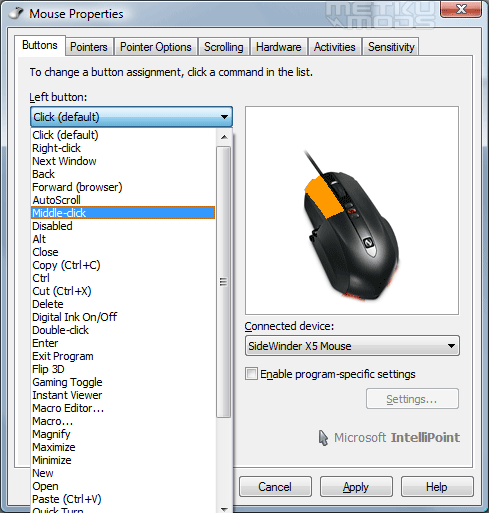The width and height of the screenshot is (489, 513).
Task: Choose Magnify command
Action: (123, 434)
